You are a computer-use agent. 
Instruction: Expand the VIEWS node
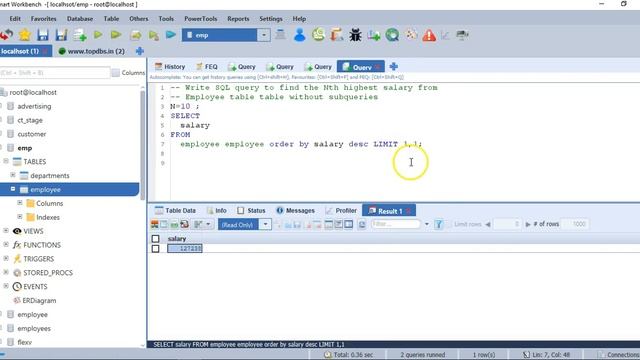(6, 231)
